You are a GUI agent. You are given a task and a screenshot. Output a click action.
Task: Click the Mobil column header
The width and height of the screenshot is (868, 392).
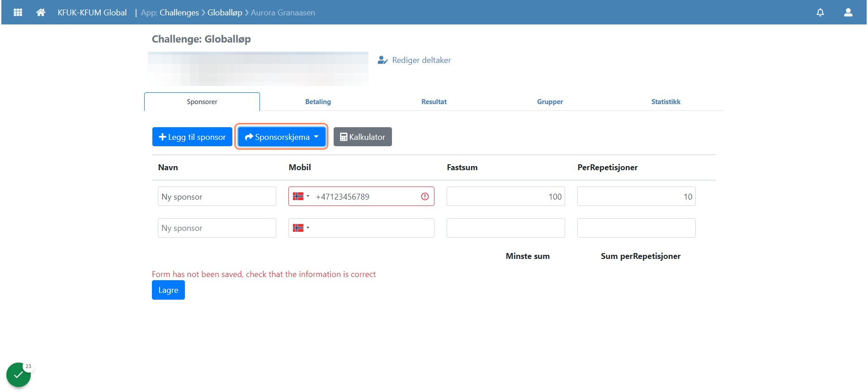coord(300,167)
